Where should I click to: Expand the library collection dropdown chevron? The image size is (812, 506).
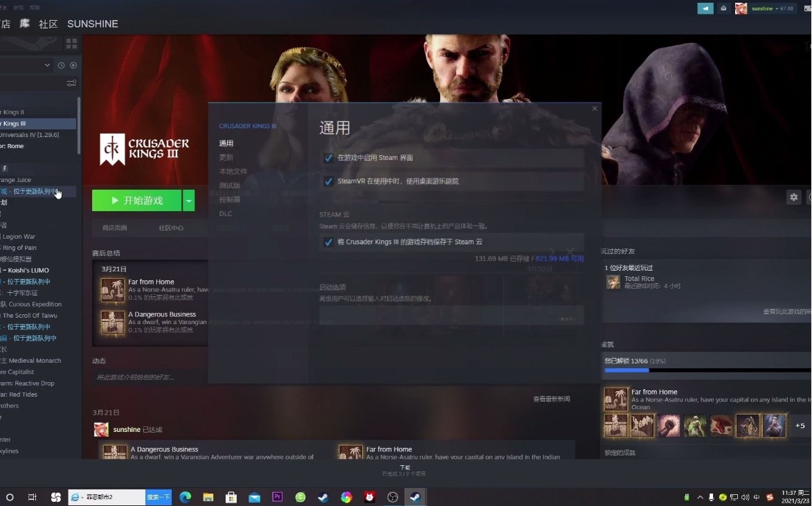[x=47, y=65]
